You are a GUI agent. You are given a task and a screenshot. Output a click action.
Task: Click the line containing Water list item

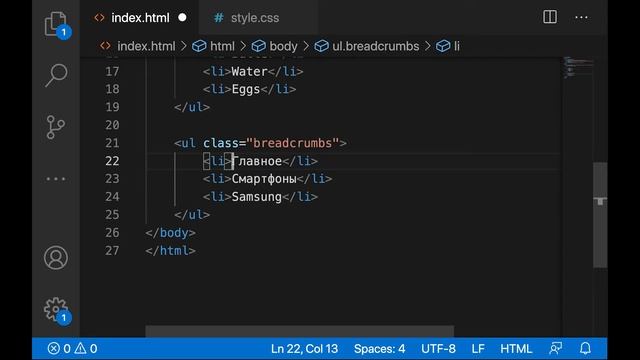[253, 71]
